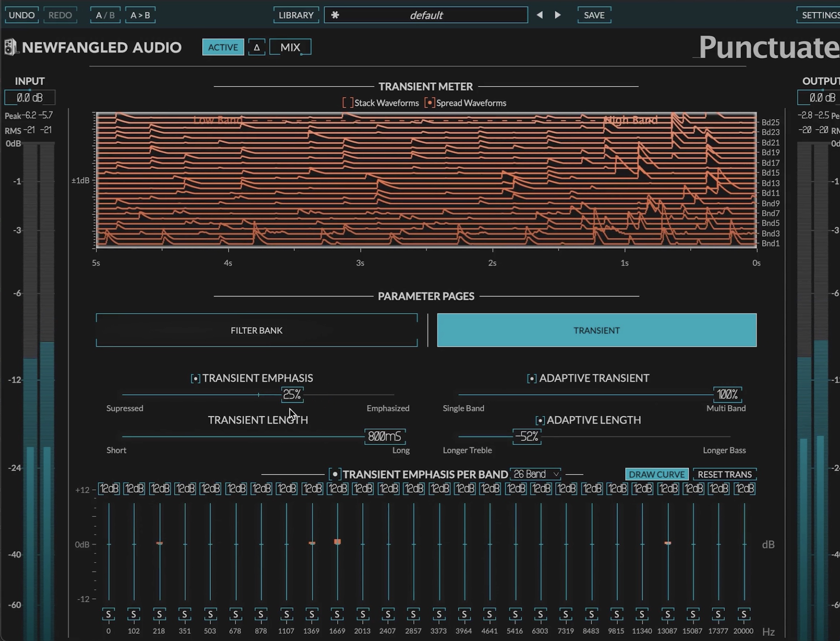Solo the 13087 Hz band
Image resolution: width=840 pixels, height=641 pixels.
[668, 614]
